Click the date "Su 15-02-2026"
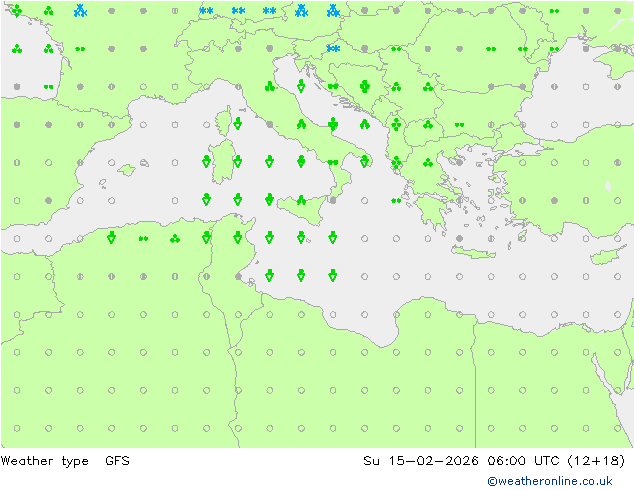 pyautogui.click(x=421, y=460)
